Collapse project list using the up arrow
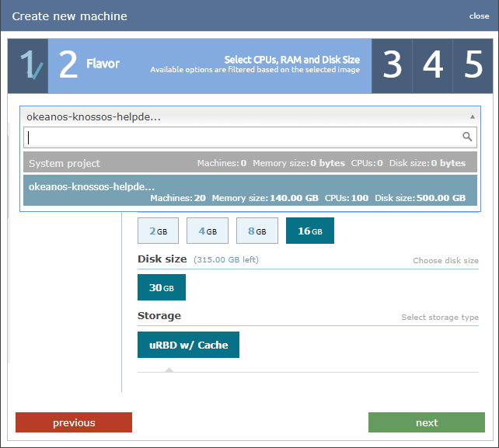499x448 pixels. (x=473, y=117)
